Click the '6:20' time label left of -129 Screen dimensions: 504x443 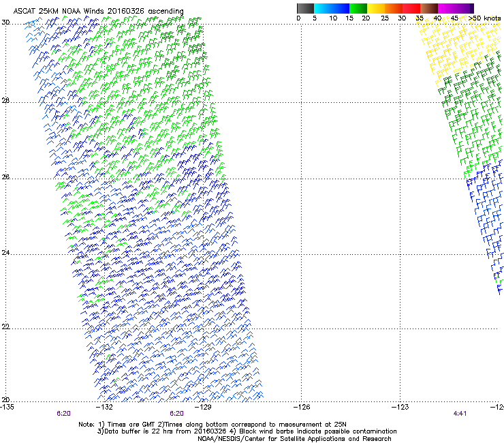point(177,414)
